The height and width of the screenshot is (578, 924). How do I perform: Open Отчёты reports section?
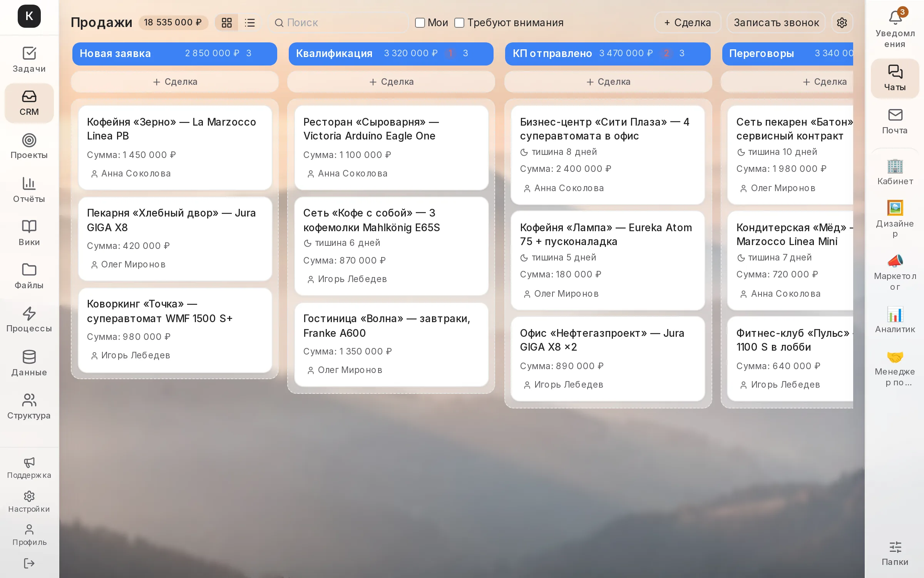[29, 190]
